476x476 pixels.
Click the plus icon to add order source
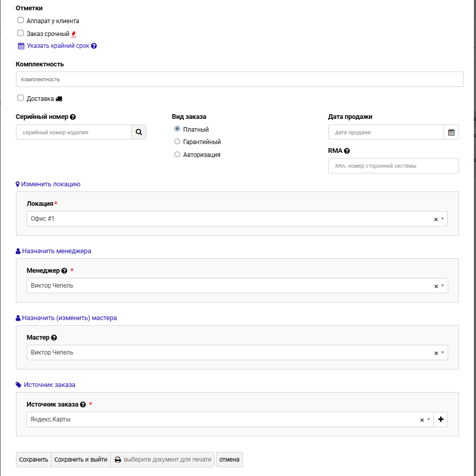(440, 419)
